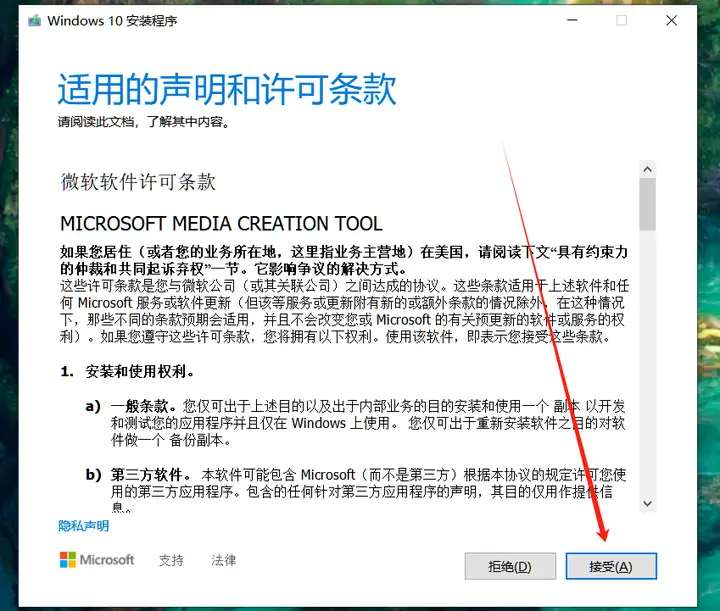Viewport: 720px width, 611px height.
Task: Accept the license terms with 接受(A)
Action: 611,566
